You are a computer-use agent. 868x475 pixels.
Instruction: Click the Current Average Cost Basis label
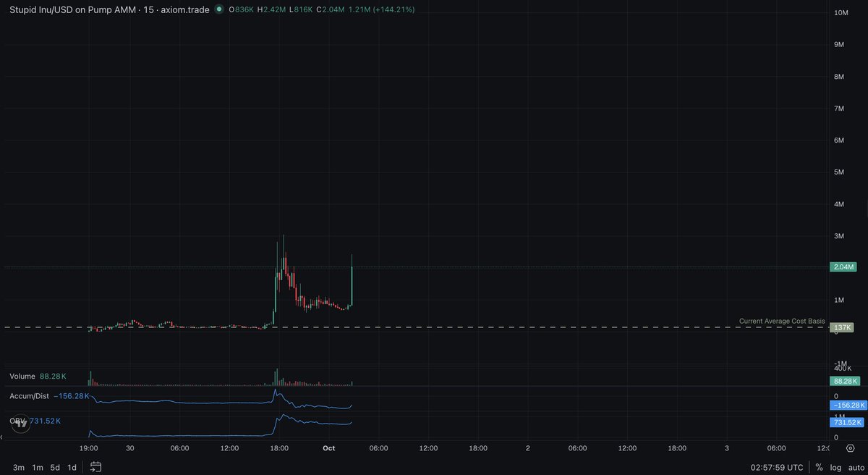click(782, 321)
